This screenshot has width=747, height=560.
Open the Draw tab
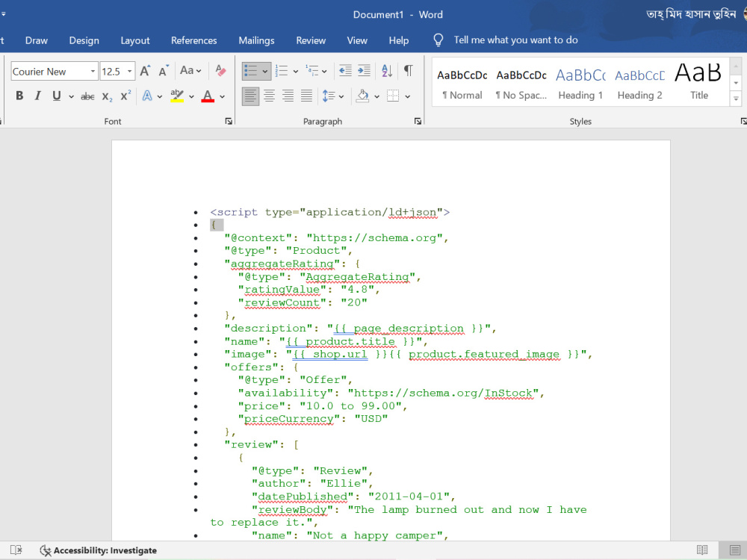(x=37, y=40)
